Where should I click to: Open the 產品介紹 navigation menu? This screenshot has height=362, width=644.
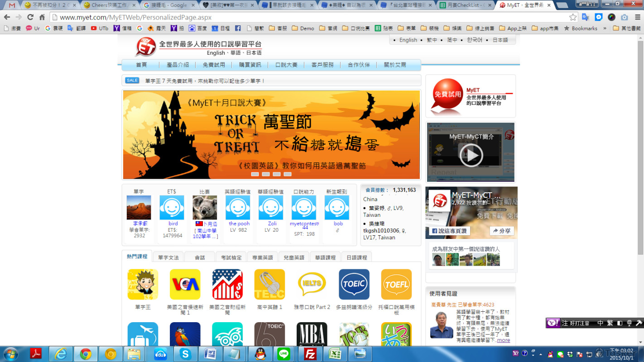point(178,65)
